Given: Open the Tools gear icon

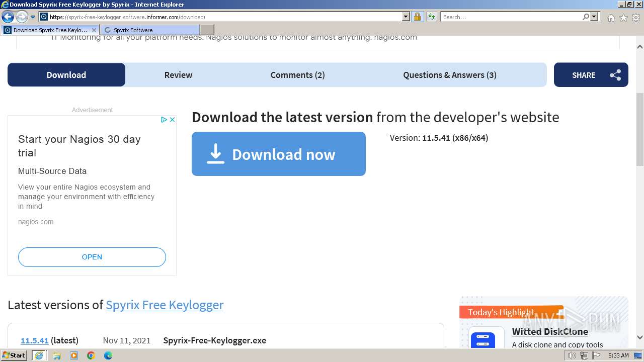Looking at the screenshot, I should coord(636,18).
